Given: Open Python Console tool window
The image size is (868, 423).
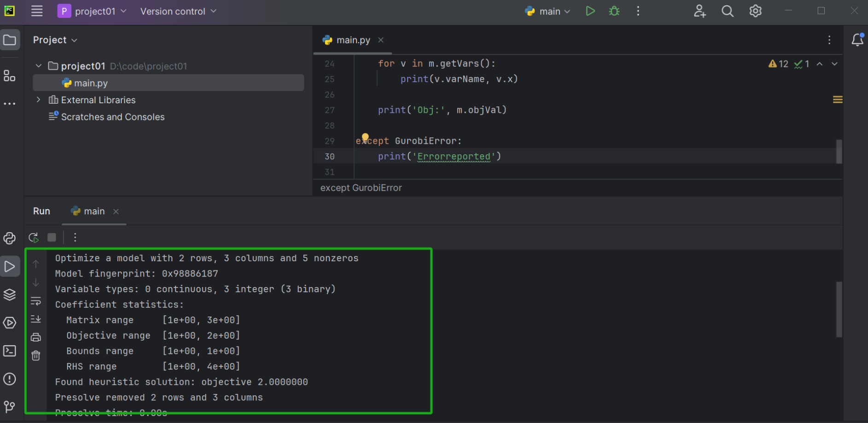Looking at the screenshot, I should coord(10,238).
